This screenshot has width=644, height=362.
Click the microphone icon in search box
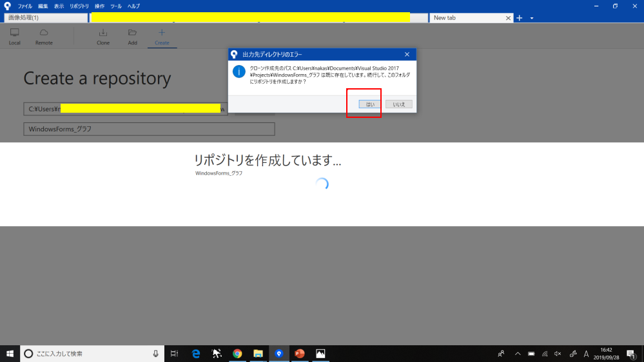tap(155, 354)
